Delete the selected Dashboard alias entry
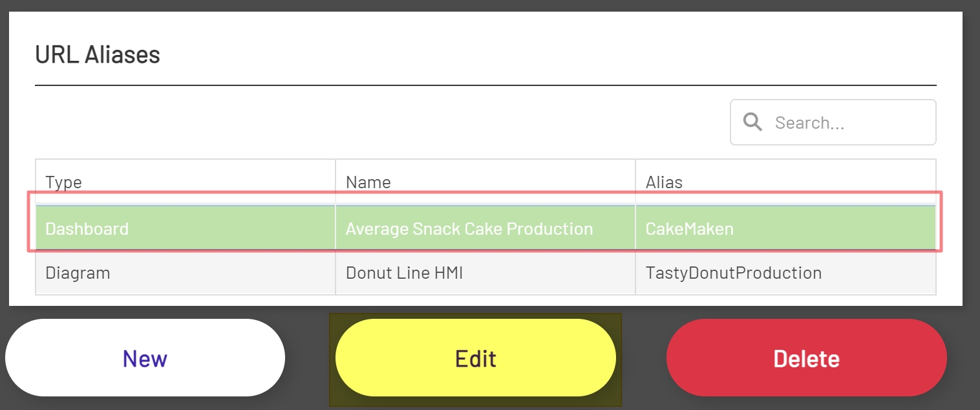 [x=806, y=358]
